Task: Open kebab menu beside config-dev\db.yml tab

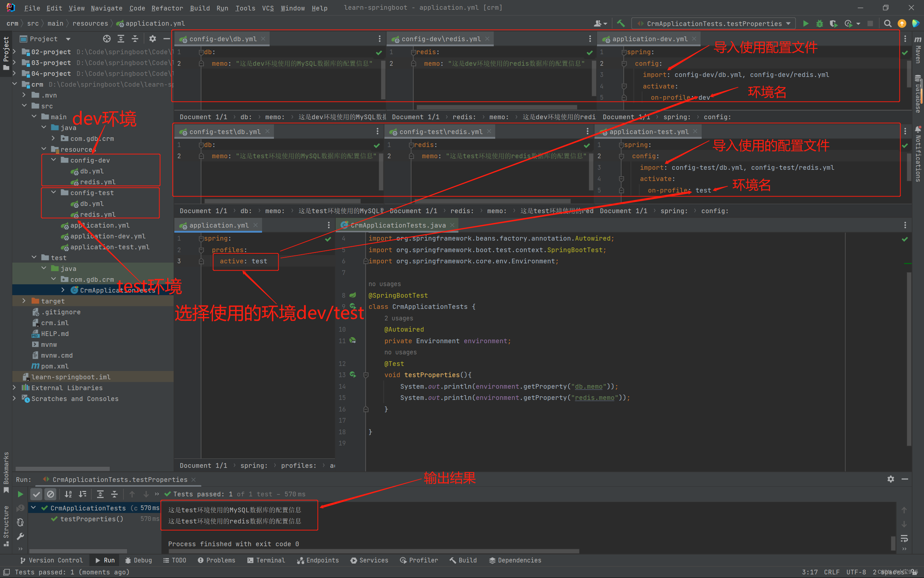Action: click(x=380, y=39)
